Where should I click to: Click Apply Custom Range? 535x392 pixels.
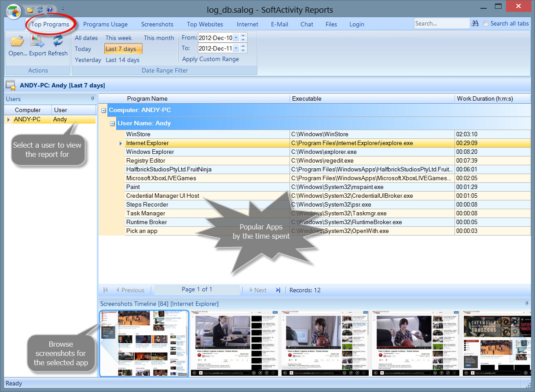click(x=211, y=59)
